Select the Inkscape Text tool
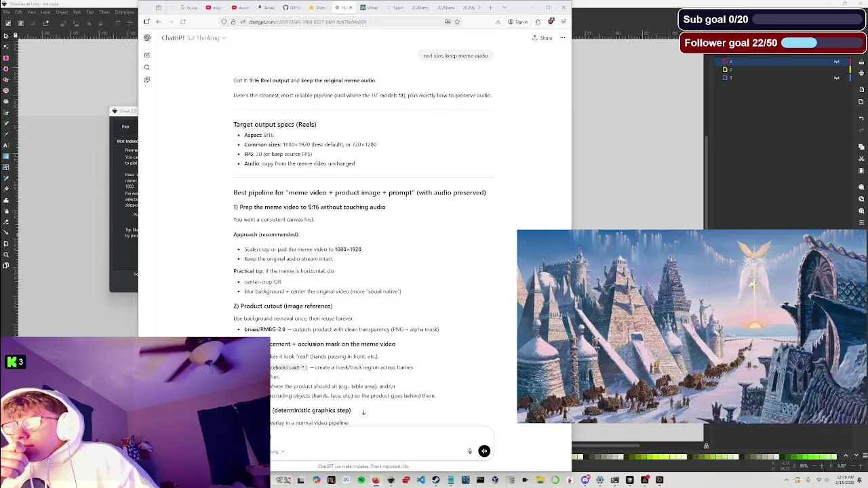This screenshot has height=488, width=868. point(6,145)
